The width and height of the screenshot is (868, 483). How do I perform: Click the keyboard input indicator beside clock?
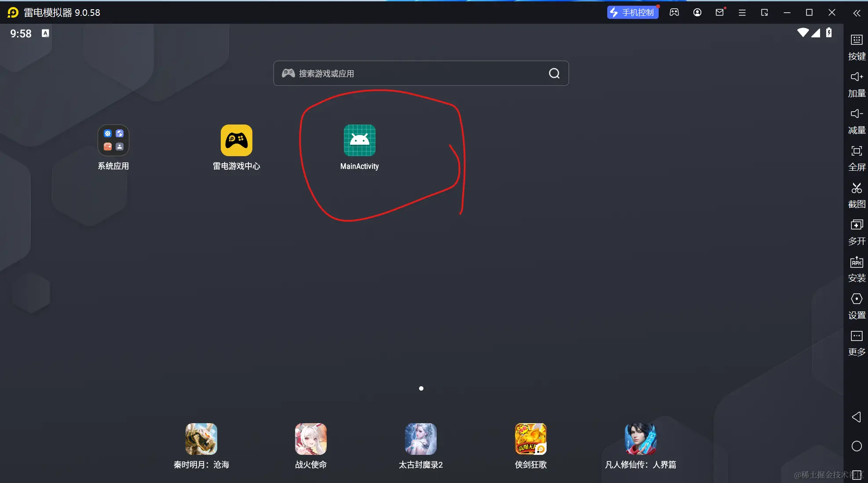[x=45, y=33]
